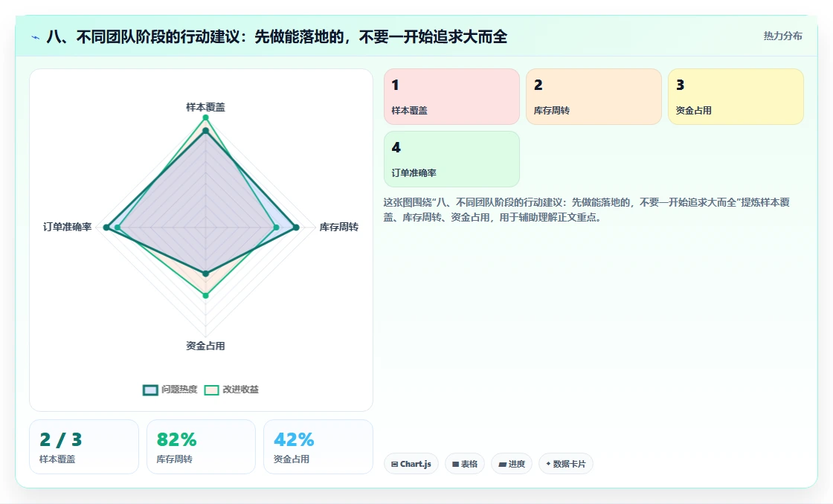The height and width of the screenshot is (504, 833).
Task: Click the description paragraph starting 这张图围绕
Action: point(587,210)
